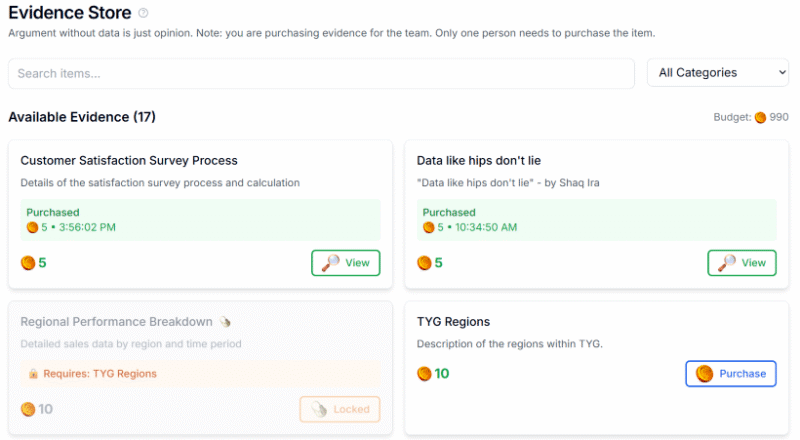This screenshot has height=440, width=800.
Task: Click the Search items field
Action: (x=321, y=74)
